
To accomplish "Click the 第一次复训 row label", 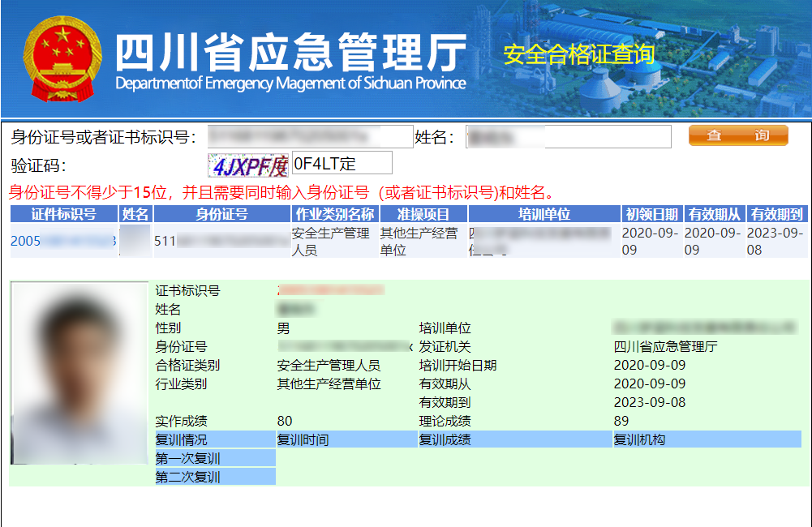I will point(216,458).
